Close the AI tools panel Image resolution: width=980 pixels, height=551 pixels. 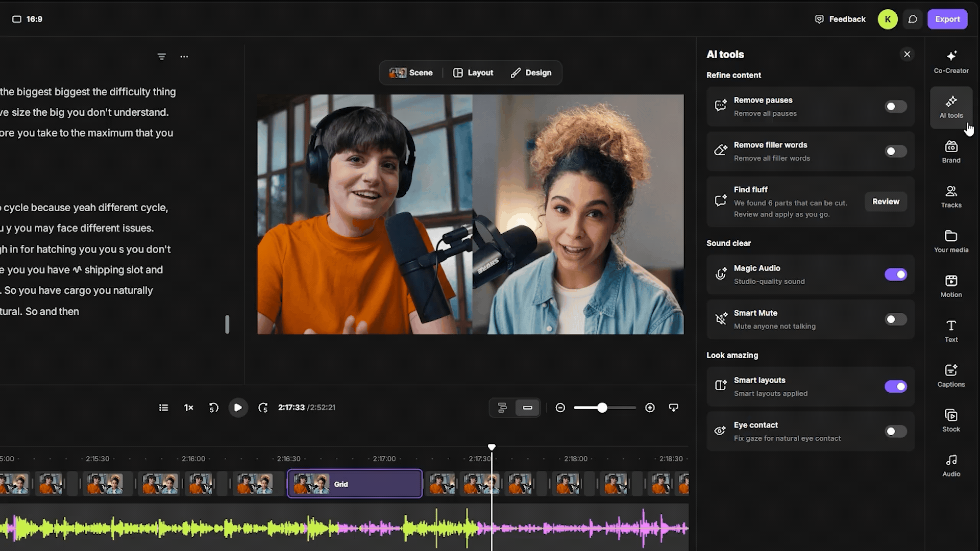pyautogui.click(x=907, y=54)
